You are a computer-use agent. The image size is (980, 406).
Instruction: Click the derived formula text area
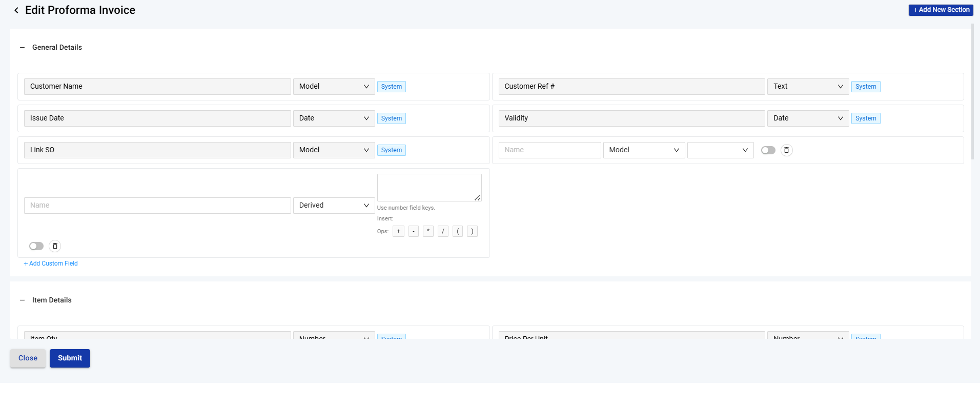429,188
